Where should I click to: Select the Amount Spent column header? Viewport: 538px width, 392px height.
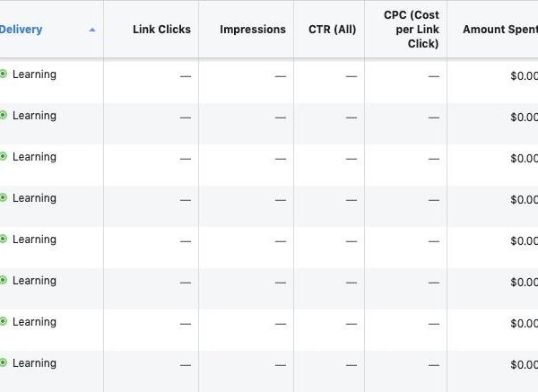(x=499, y=30)
